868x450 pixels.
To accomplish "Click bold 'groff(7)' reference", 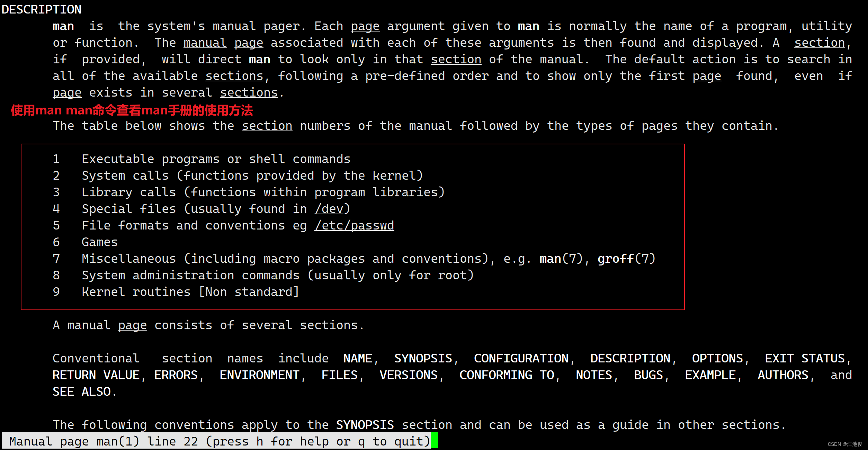I will 627,259.
